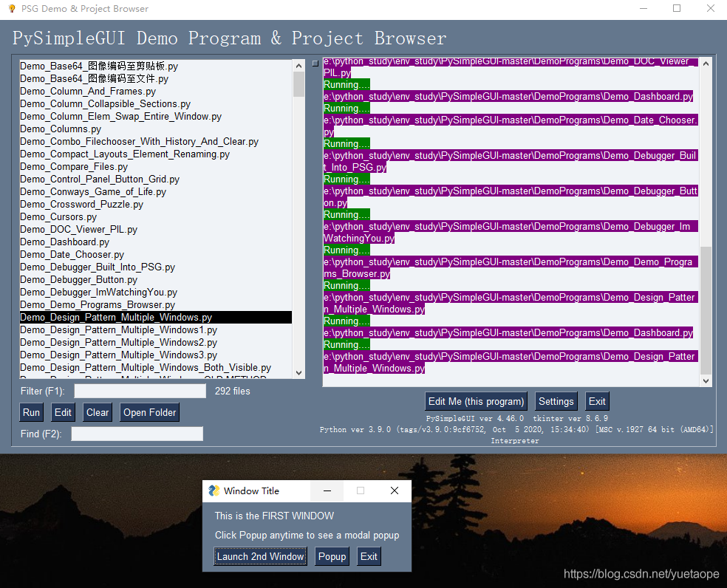727x588 pixels.
Task: Select Demo_Conways_Game_of_Life.py
Action: pyautogui.click(x=156, y=191)
